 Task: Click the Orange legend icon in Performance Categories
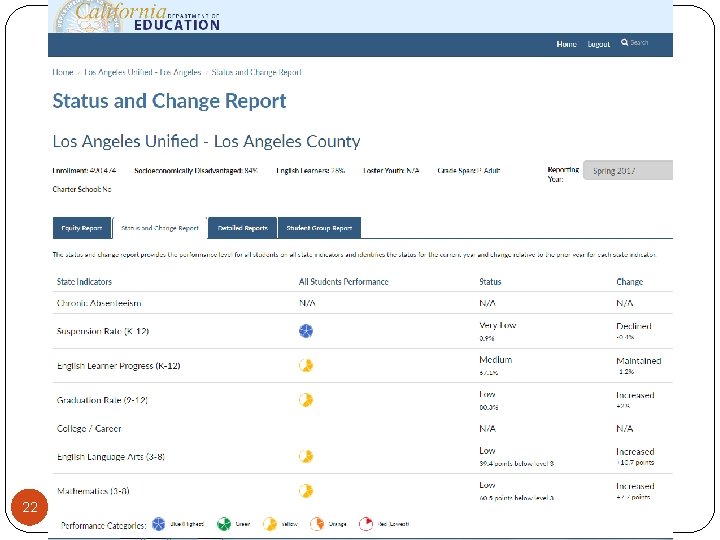(x=317, y=524)
